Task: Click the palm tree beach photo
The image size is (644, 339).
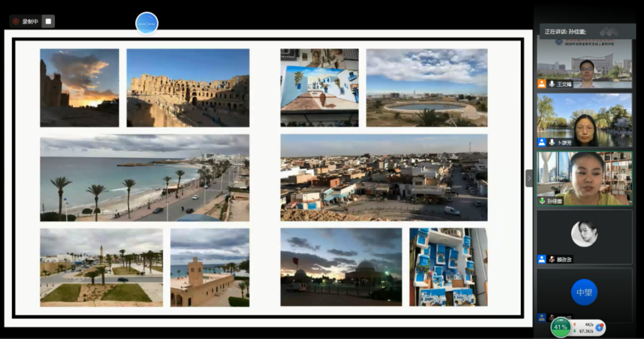Action: coord(144,178)
